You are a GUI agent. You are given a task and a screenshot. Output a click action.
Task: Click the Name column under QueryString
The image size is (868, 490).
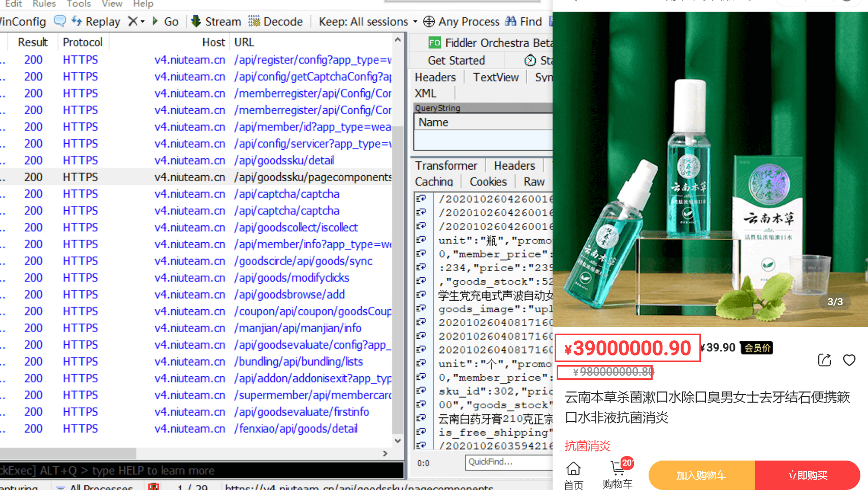pyautogui.click(x=483, y=122)
